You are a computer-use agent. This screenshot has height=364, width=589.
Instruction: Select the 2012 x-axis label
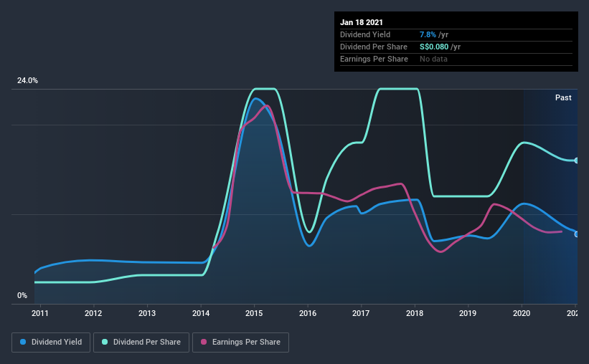pos(93,313)
